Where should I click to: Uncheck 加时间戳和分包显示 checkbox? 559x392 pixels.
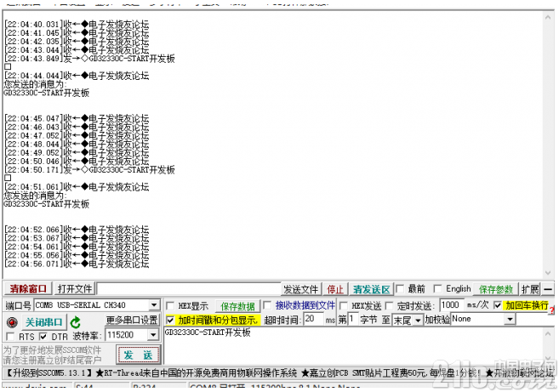pos(170,320)
